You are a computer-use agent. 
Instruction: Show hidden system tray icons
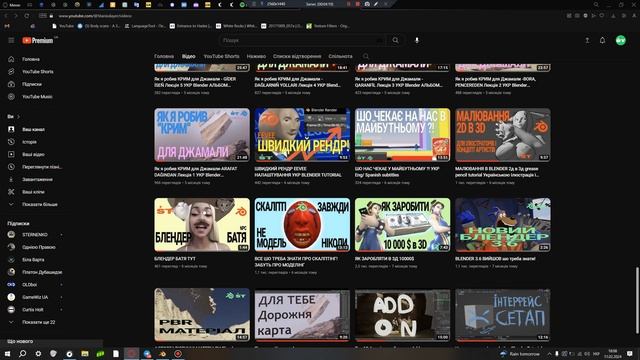click(549, 353)
